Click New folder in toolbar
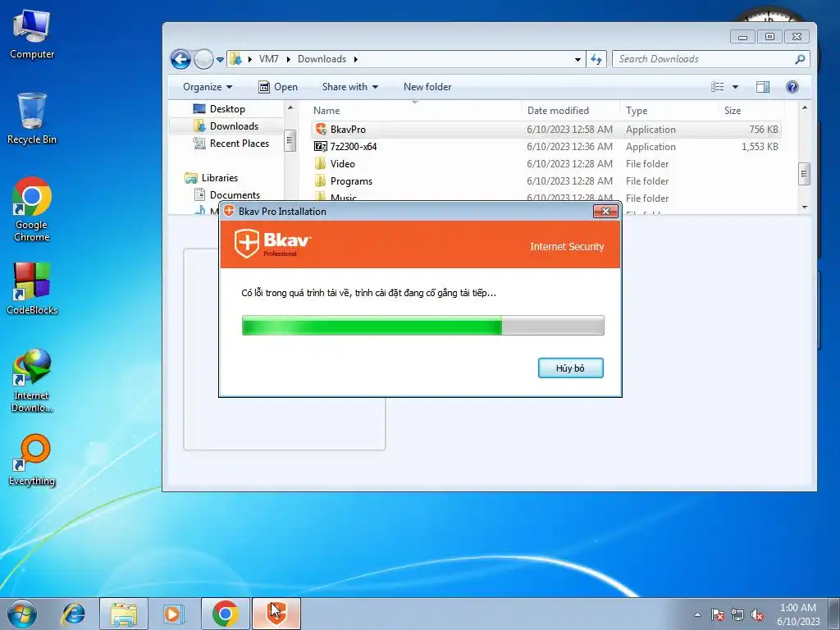840x630 pixels. coord(427,87)
